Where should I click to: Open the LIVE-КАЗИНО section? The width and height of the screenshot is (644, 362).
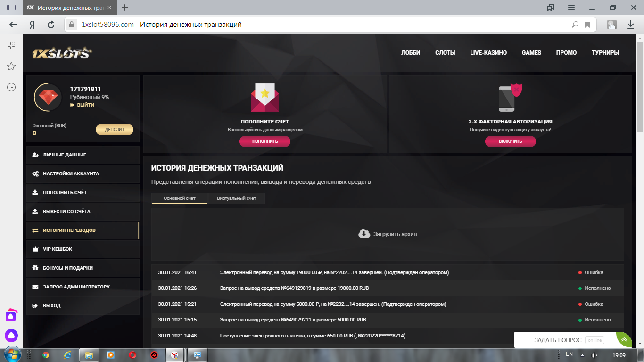coord(488,53)
